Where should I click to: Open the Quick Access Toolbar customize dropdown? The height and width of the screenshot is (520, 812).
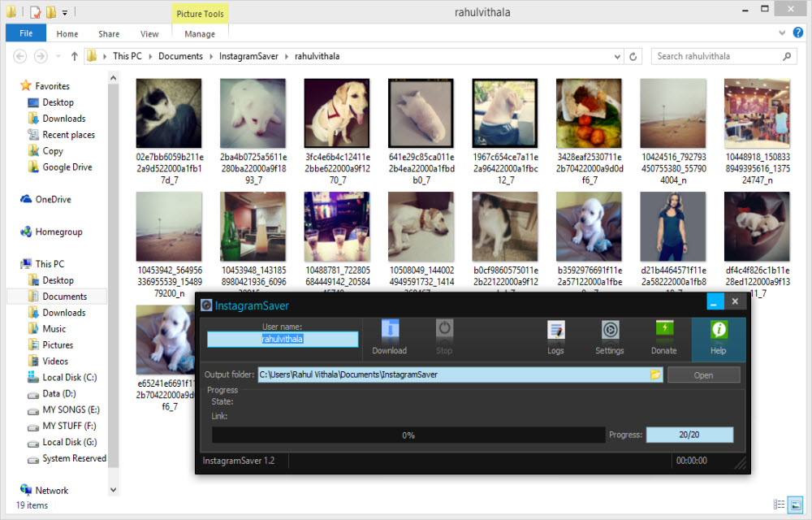coord(65,12)
